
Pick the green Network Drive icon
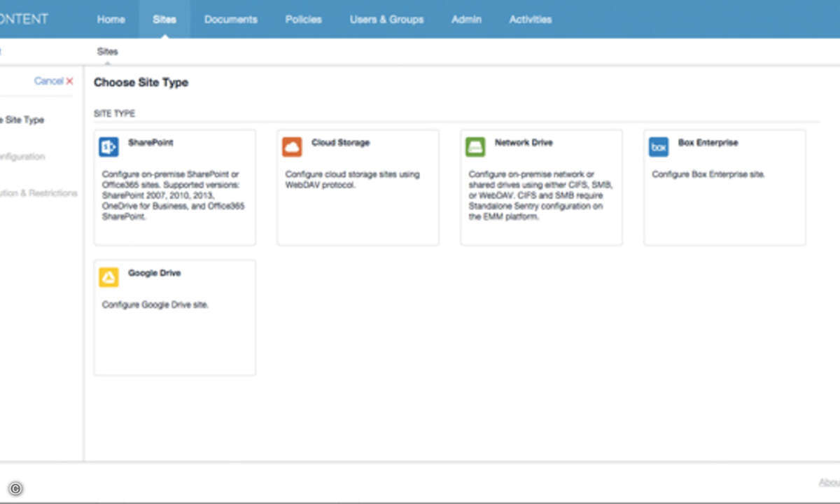475,147
